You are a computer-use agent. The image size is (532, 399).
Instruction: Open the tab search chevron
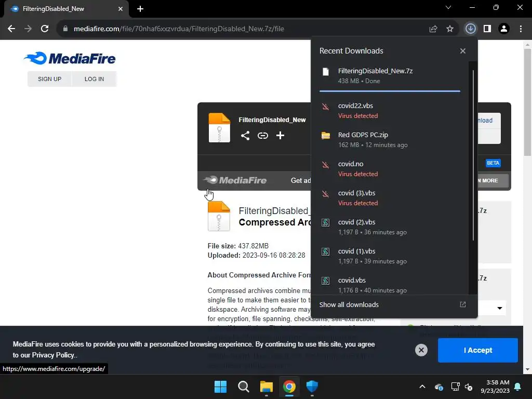pyautogui.click(x=448, y=7)
